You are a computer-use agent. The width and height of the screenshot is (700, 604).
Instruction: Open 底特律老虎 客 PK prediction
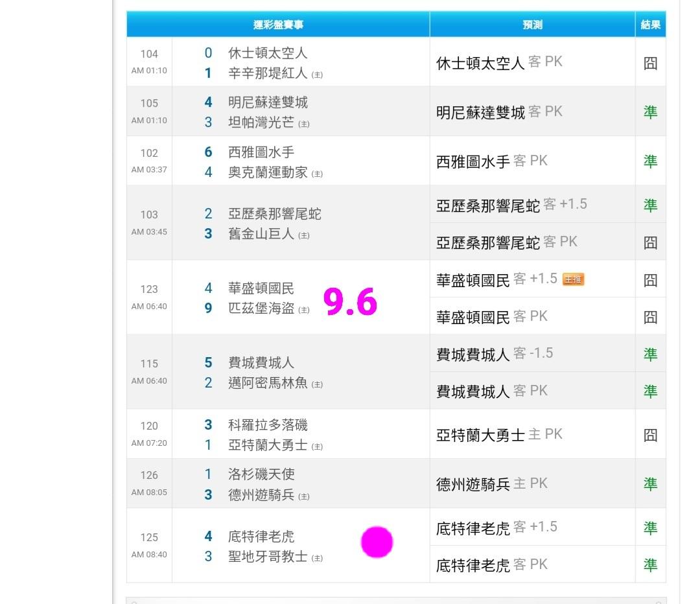point(491,565)
